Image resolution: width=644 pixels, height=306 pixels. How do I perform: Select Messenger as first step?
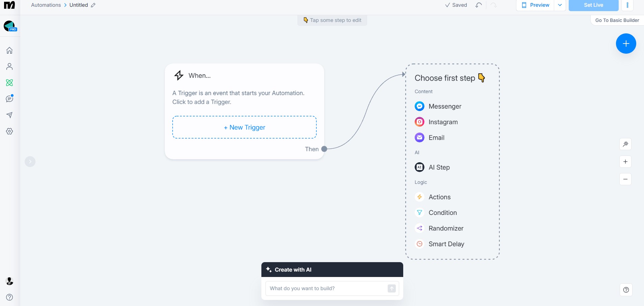click(438, 106)
